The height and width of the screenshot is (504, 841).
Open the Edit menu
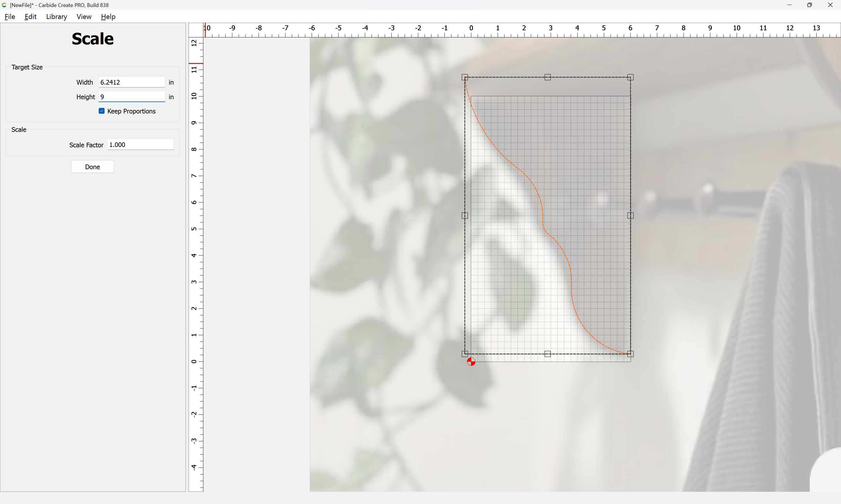30,17
